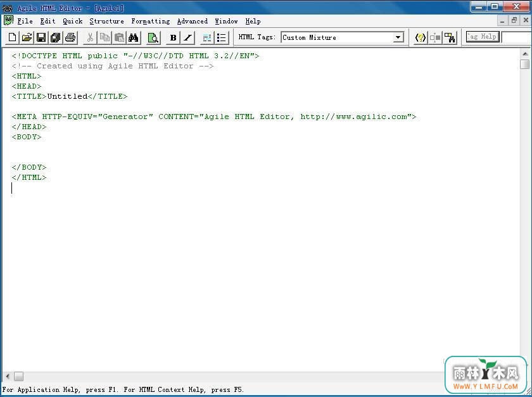Open the Quick menu

pyautogui.click(x=73, y=21)
